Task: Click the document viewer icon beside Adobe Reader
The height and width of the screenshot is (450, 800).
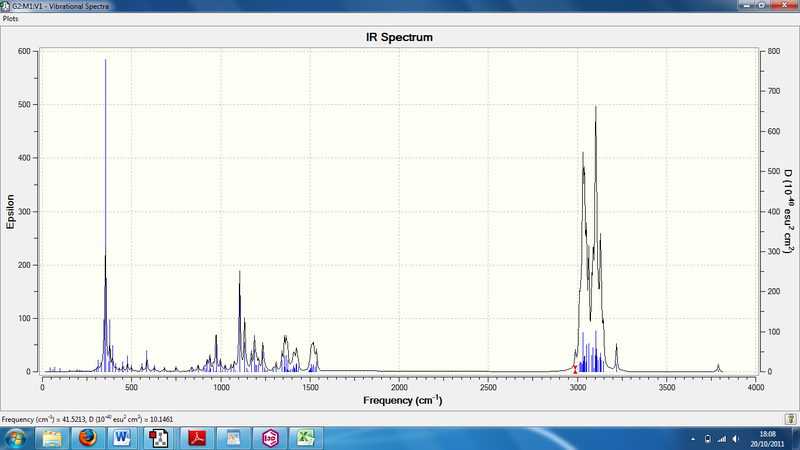Action: tap(234, 438)
